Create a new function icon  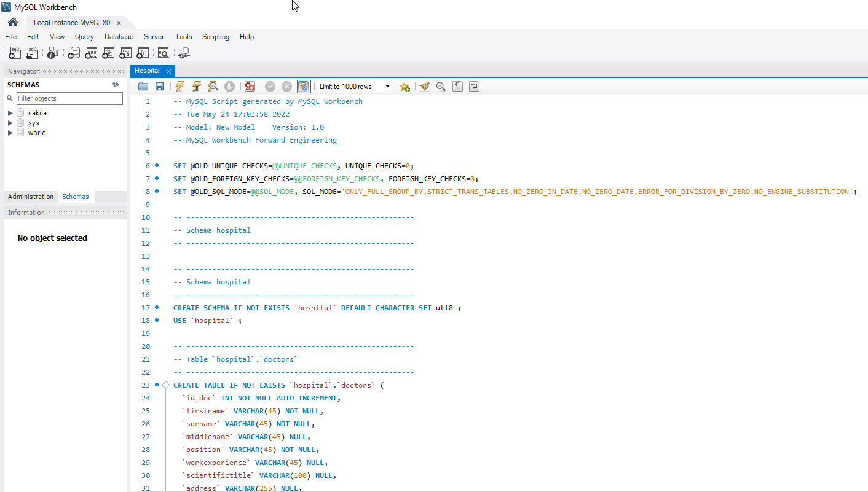click(143, 53)
